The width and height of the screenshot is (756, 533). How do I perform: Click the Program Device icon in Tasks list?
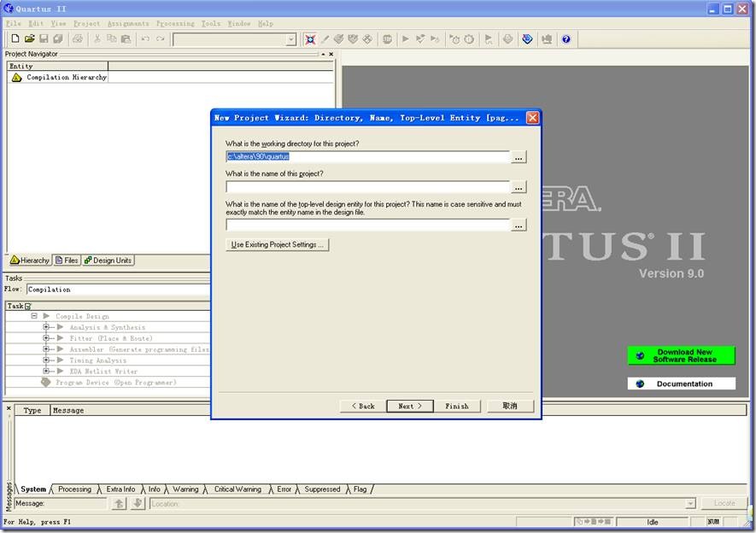[x=46, y=383]
